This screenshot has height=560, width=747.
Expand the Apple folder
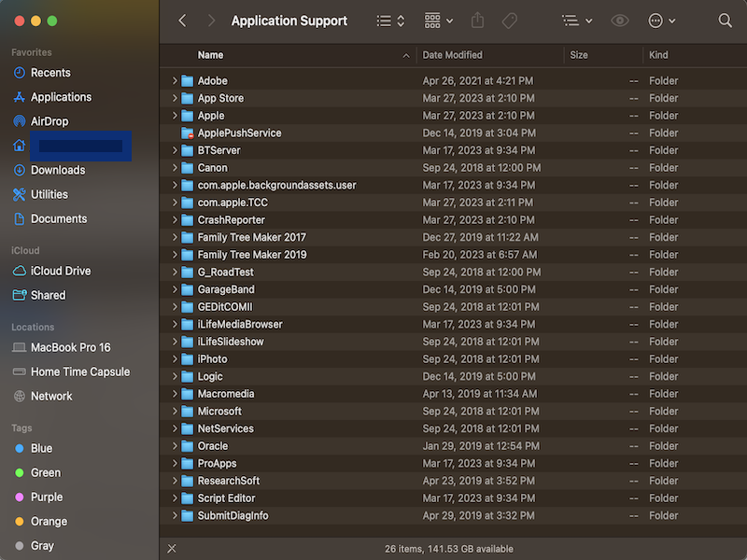[175, 116]
